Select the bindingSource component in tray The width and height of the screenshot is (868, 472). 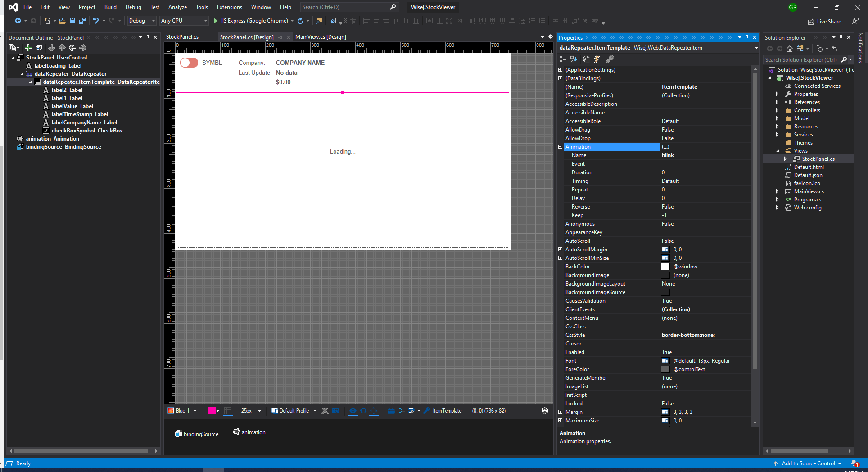[197, 434]
